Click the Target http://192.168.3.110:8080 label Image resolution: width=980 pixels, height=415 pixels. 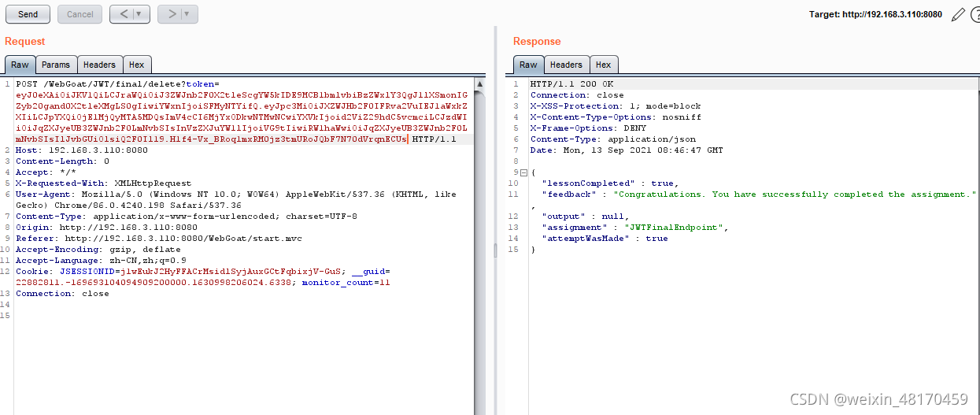875,14
